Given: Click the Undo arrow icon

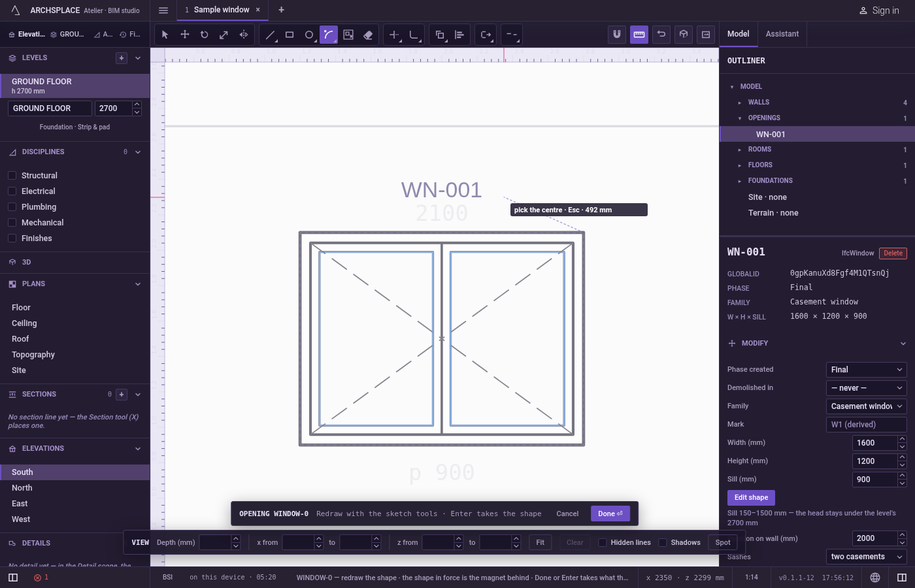Looking at the screenshot, I should [661, 35].
